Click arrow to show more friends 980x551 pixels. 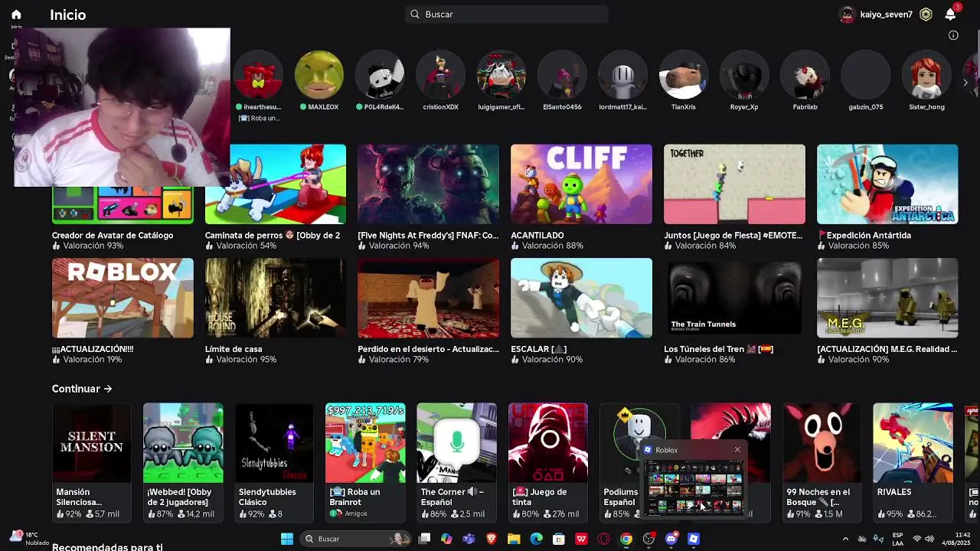[x=965, y=82]
